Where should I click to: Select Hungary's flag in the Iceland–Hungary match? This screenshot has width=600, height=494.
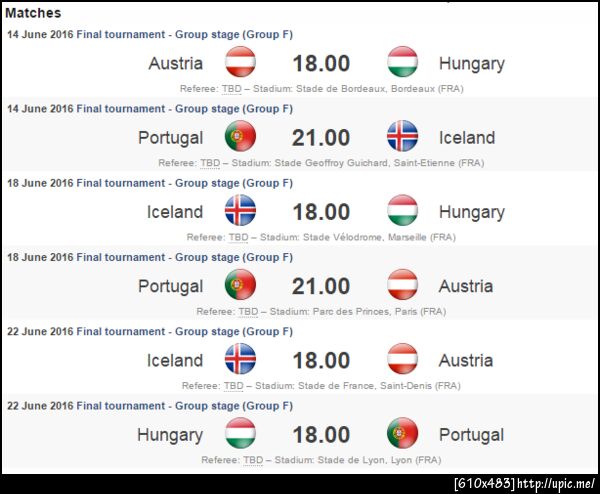pyautogui.click(x=402, y=211)
